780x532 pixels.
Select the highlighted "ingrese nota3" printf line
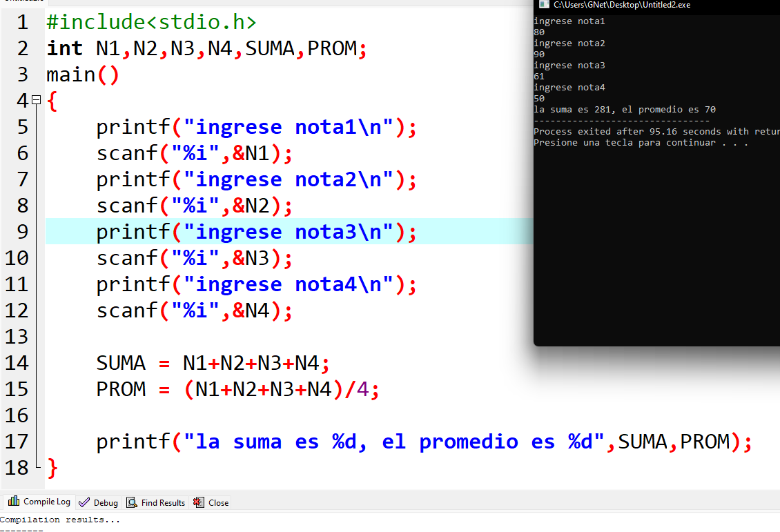257,232
